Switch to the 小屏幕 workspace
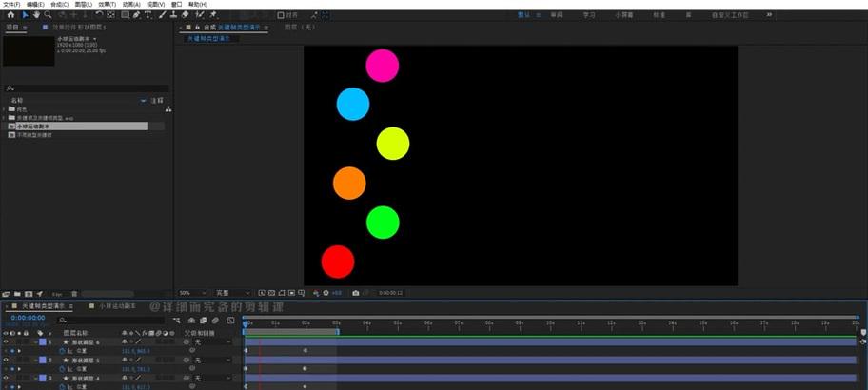The width and height of the screenshot is (868, 390). coord(624,15)
